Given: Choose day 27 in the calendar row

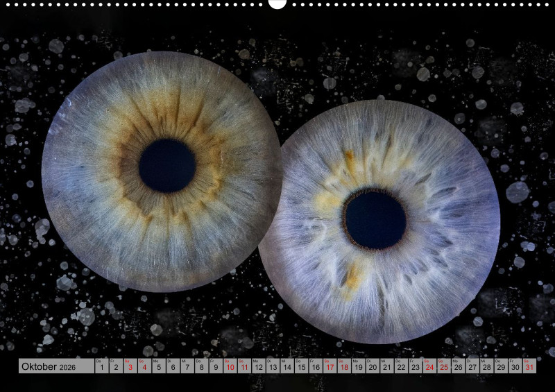Looking at the screenshot, I should pos(473,366).
